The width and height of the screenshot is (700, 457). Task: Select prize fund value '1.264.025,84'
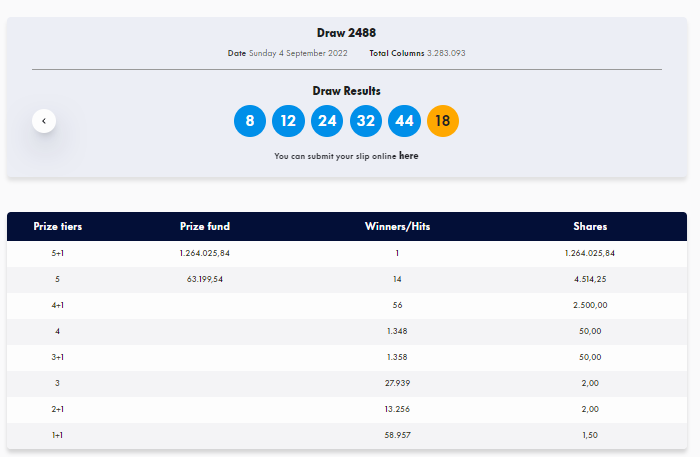click(205, 253)
